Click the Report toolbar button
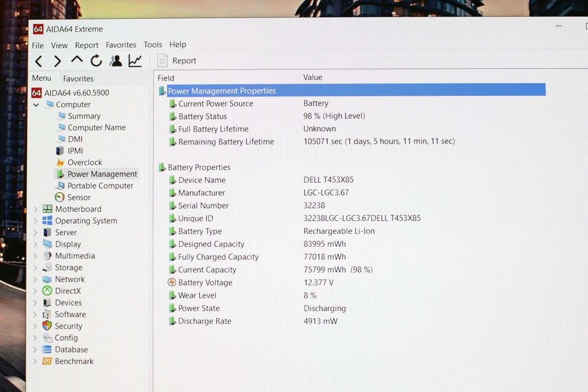Image resolution: width=588 pixels, height=392 pixels. click(x=176, y=61)
